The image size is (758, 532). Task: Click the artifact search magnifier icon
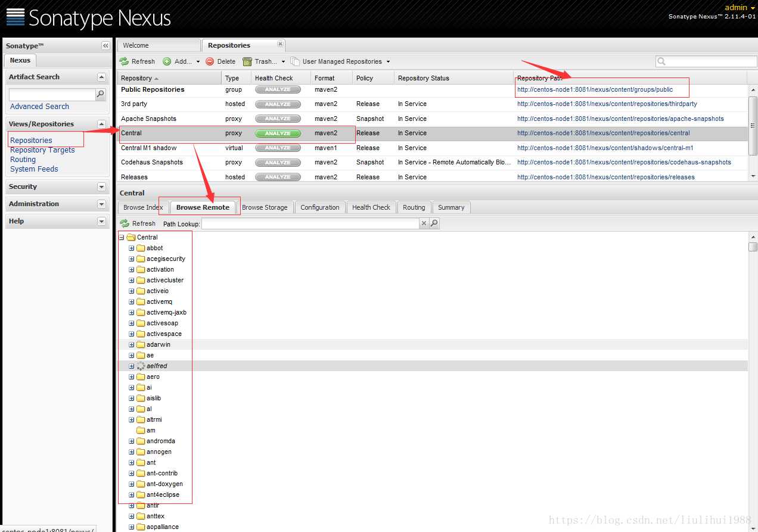tap(101, 94)
